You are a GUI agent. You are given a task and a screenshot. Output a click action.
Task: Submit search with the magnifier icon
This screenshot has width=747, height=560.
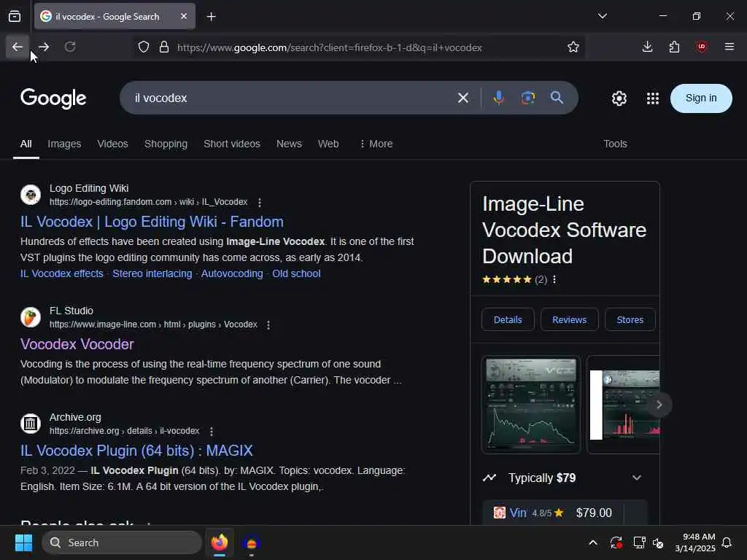click(557, 98)
